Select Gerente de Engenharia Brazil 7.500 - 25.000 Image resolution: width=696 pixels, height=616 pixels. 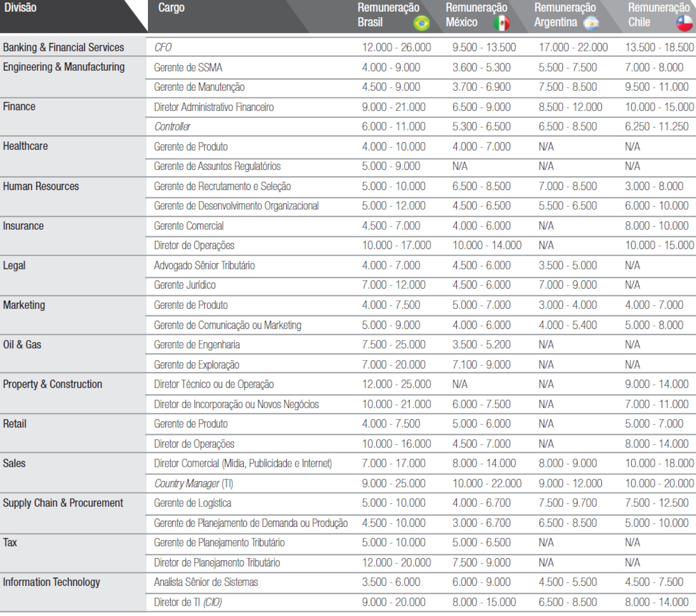point(394,345)
